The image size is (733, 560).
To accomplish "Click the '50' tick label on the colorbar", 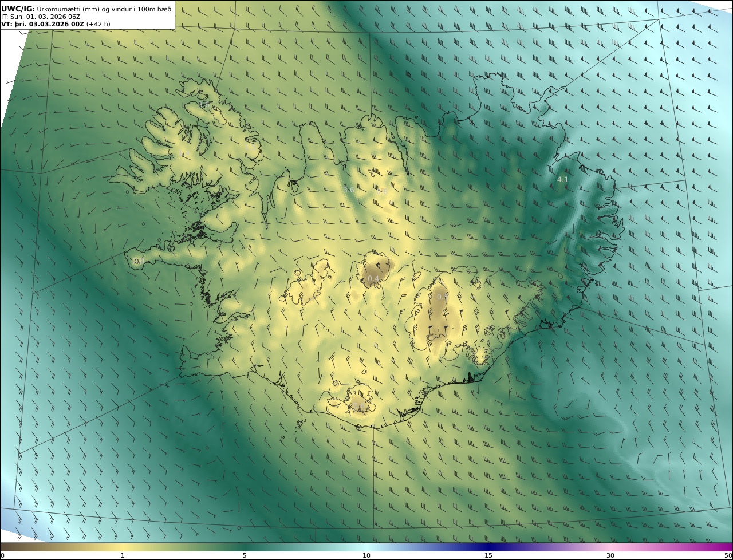I will click(x=728, y=555).
